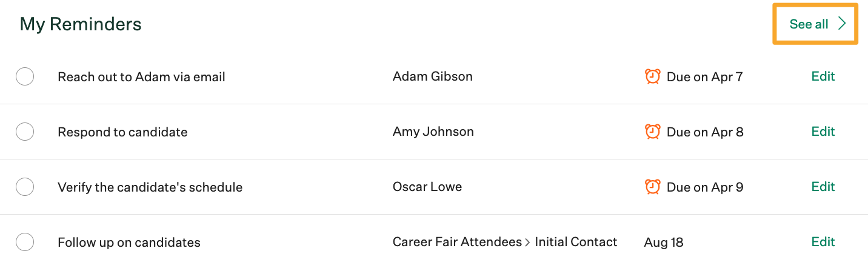The width and height of the screenshot is (868, 268).
Task: Go to Career Fair Attendees pool
Action: click(x=457, y=242)
